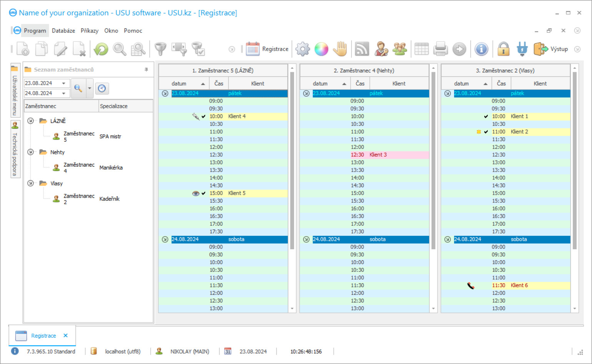Open the gear settings icon

coord(303,49)
